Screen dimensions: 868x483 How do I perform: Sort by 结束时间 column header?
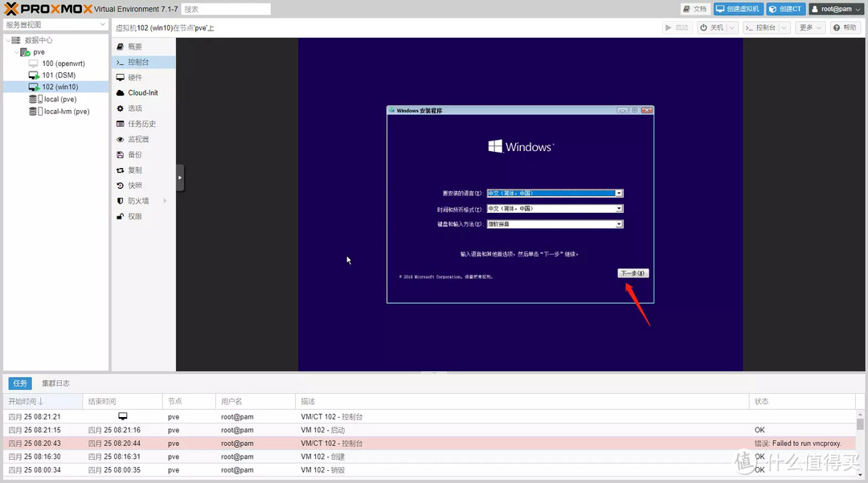click(122, 401)
